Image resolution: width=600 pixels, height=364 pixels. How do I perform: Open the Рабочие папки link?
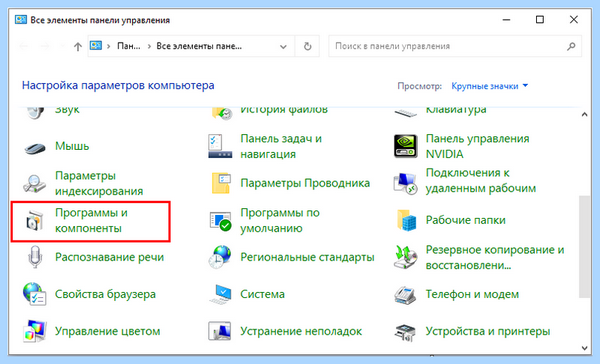coord(466,220)
